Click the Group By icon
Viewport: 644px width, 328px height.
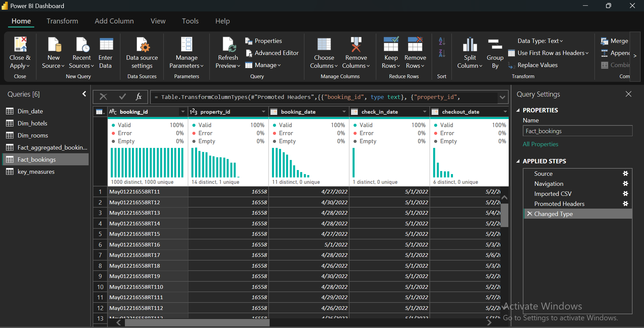(495, 44)
